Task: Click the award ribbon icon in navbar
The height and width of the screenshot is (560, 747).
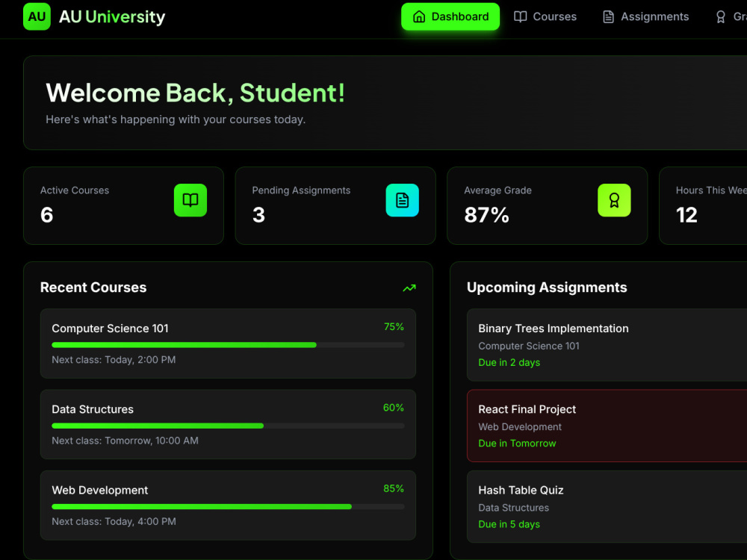Action: [x=720, y=16]
